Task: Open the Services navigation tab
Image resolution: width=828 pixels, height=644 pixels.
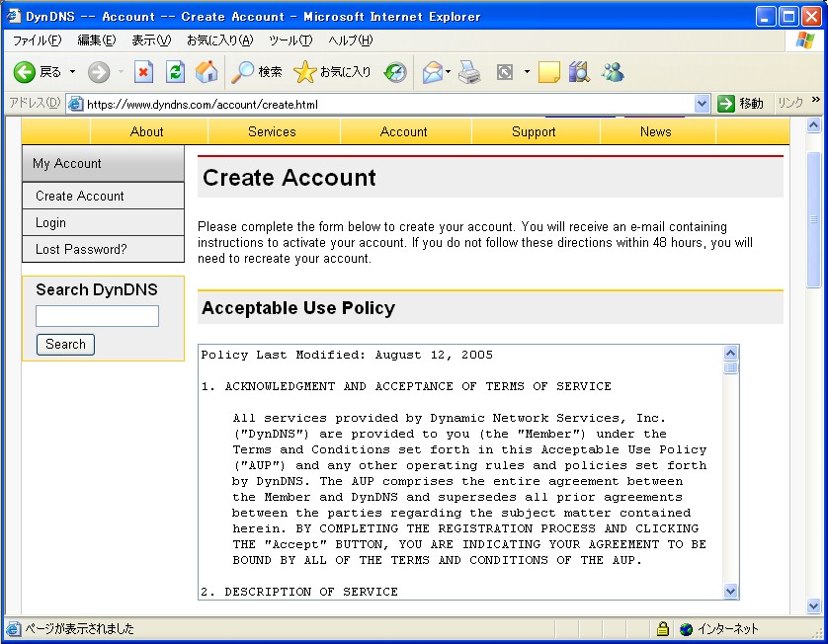Action: pos(272,131)
